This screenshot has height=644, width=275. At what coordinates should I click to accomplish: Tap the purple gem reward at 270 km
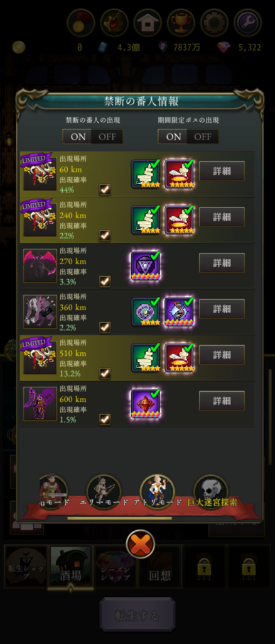pyautogui.click(x=146, y=266)
